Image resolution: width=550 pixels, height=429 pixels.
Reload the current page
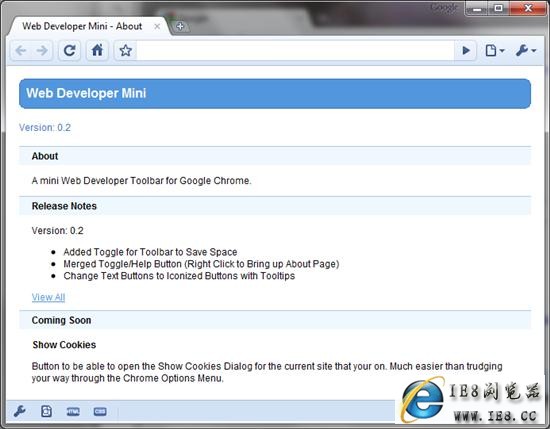tap(69, 51)
